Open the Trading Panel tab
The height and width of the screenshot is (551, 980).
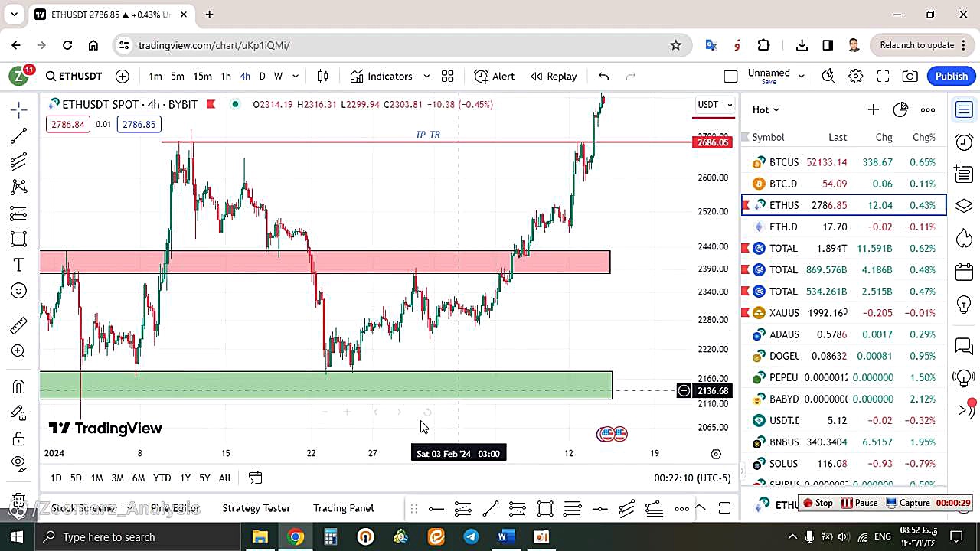coord(343,508)
